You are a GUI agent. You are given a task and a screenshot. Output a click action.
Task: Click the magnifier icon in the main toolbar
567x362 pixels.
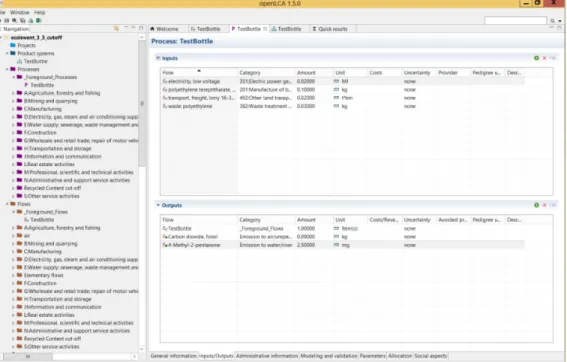[x=14, y=21]
